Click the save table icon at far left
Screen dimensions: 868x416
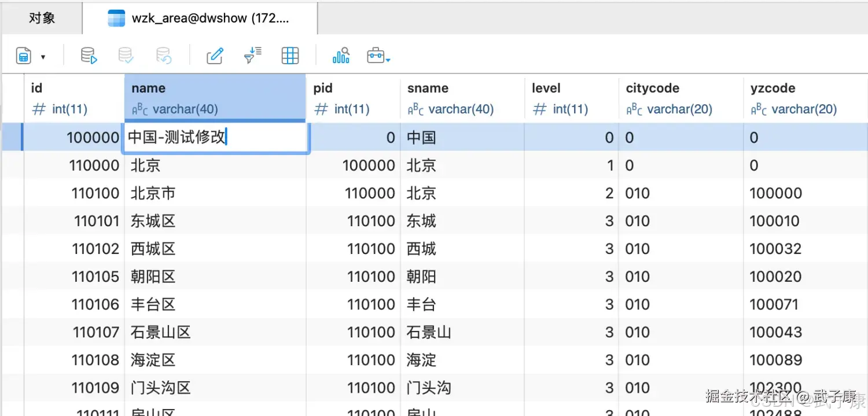(22, 56)
